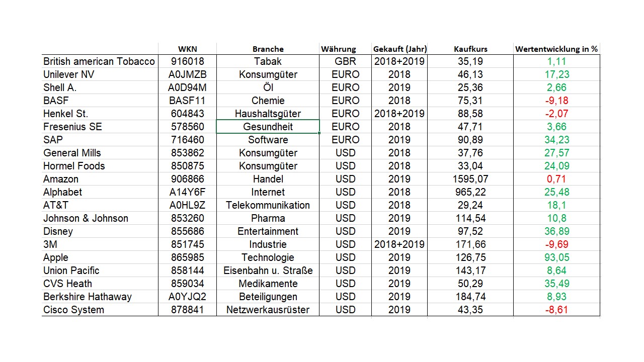The width and height of the screenshot is (644, 362).
Task: Select the Berkshire Hathaway name cell
Action: pos(88,297)
